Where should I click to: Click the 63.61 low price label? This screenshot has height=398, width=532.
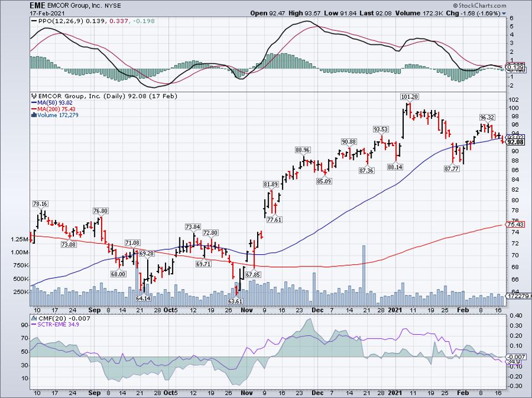[235, 301]
